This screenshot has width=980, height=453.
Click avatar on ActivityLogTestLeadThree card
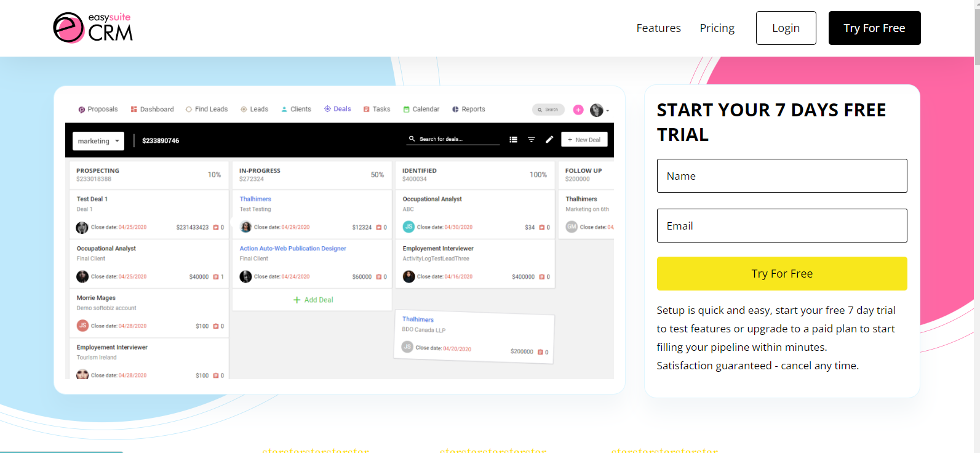408,277
